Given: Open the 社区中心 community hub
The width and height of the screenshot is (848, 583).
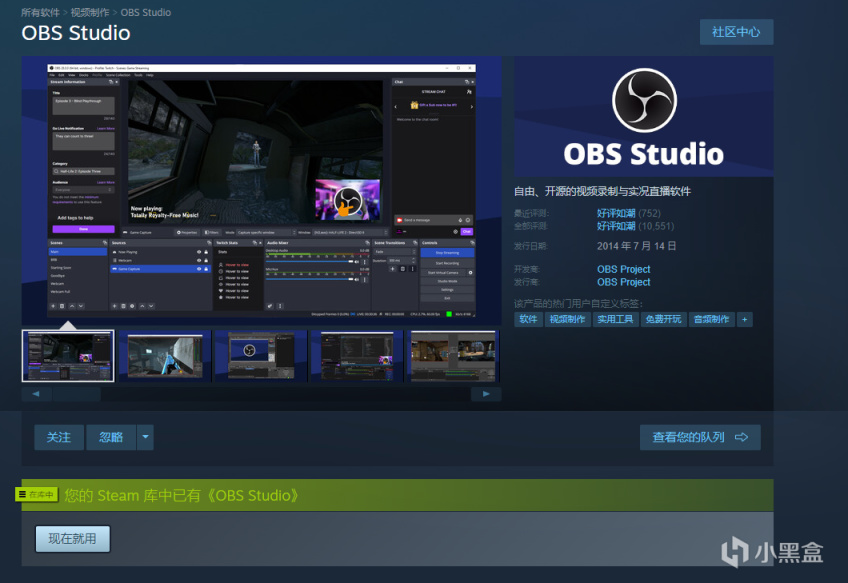Looking at the screenshot, I should (736, 32).
